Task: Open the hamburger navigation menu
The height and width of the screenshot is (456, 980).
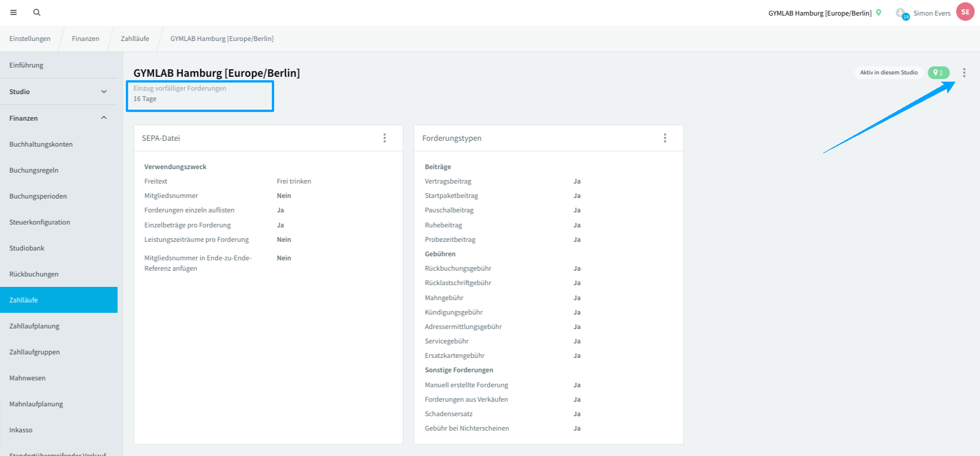Action: [x=13, y=12]
